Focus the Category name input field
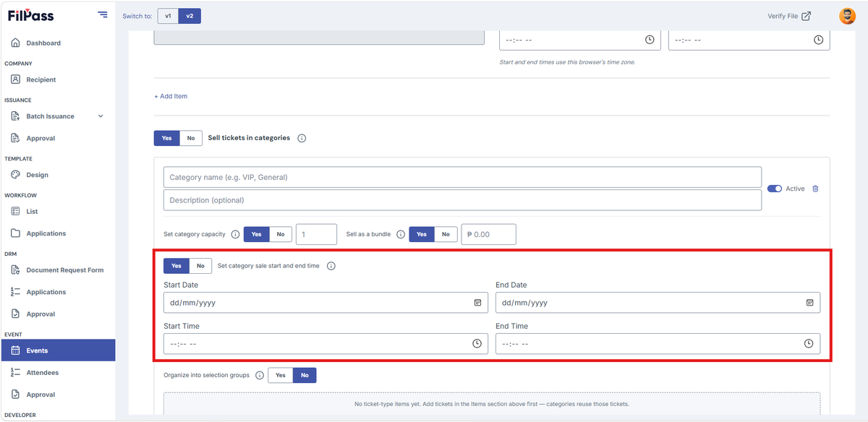 point(462,177)
